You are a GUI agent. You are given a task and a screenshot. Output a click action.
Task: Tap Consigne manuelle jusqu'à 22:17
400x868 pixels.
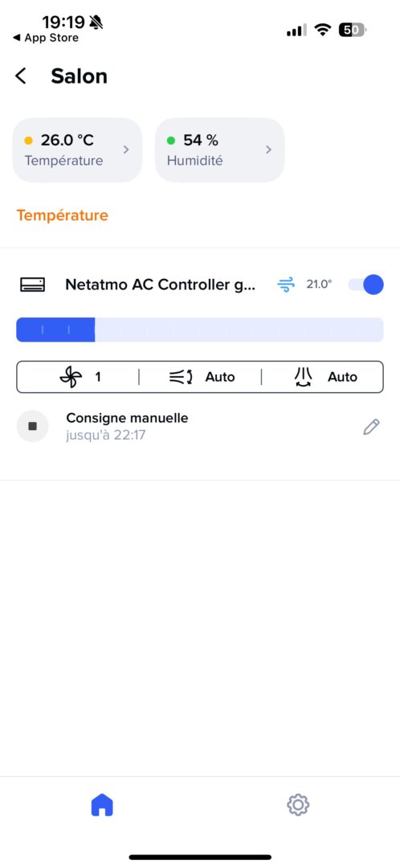pyautogui.click(x=127, y=426)
